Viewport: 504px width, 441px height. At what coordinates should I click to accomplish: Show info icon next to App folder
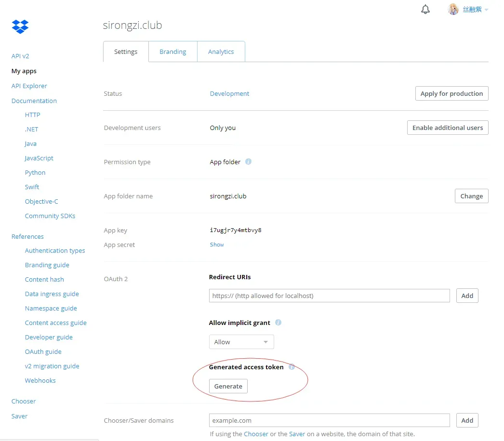249,162
